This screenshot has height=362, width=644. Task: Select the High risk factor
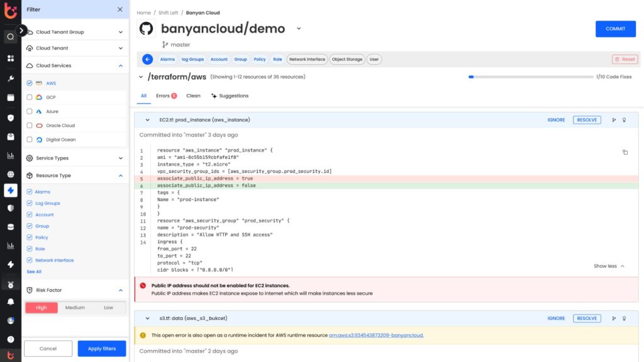[42, 307]
